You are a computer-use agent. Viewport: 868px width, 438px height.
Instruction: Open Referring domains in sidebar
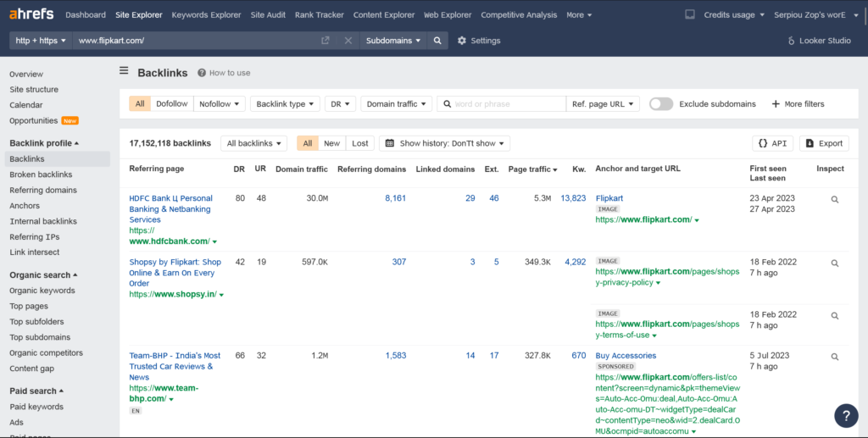coord(43,191)
